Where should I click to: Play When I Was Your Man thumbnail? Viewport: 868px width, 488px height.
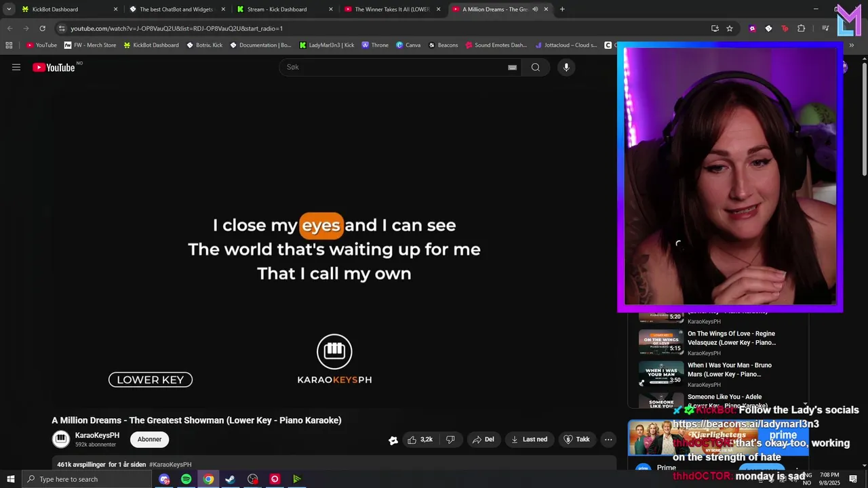(x=661, y=373)
